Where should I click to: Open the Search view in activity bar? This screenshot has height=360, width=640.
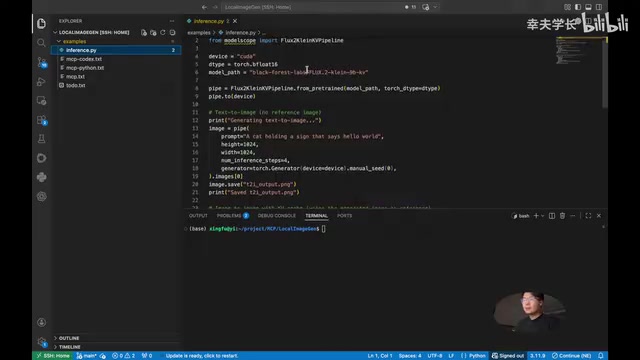tap(41, 42)
